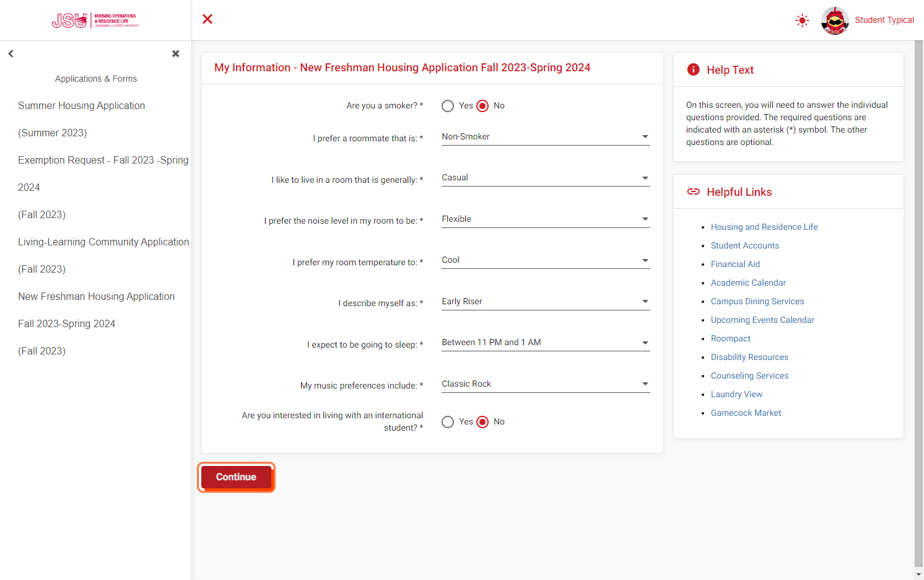Viewport: 924px width, 580px height.
Task: Open New Freshman Housing Application menu item
Action: [96, 323]
